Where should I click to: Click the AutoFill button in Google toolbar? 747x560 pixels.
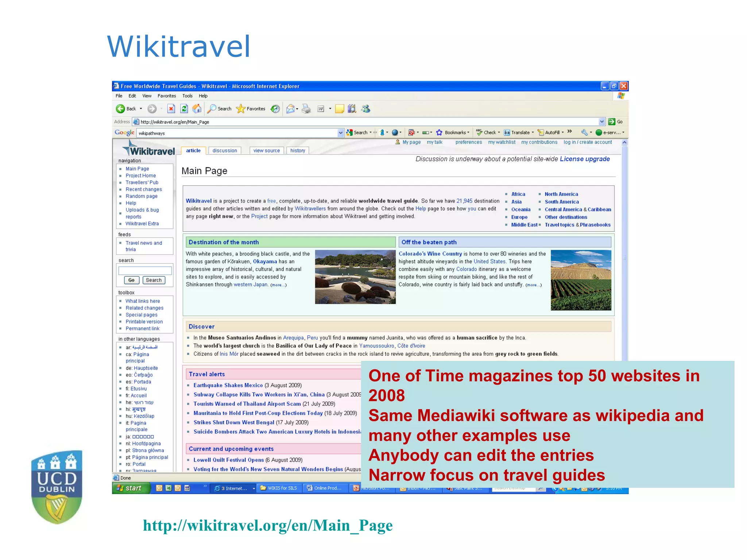pyautogui.click(x=549, y=132)
